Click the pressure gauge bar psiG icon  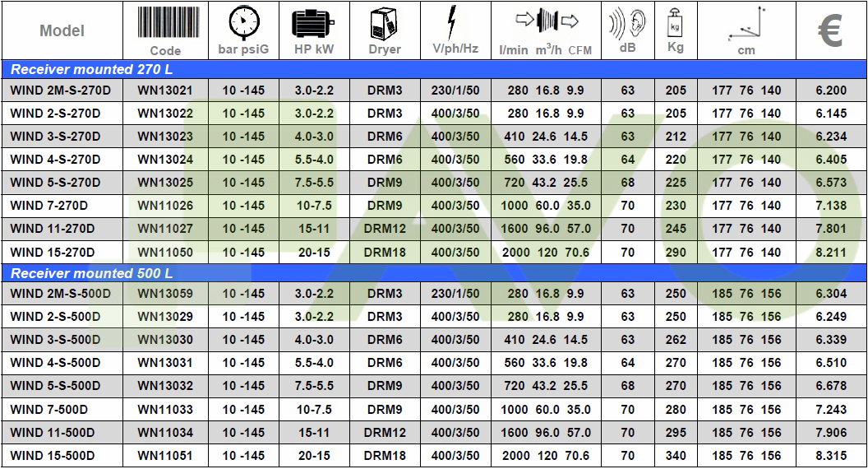[243, 22]
